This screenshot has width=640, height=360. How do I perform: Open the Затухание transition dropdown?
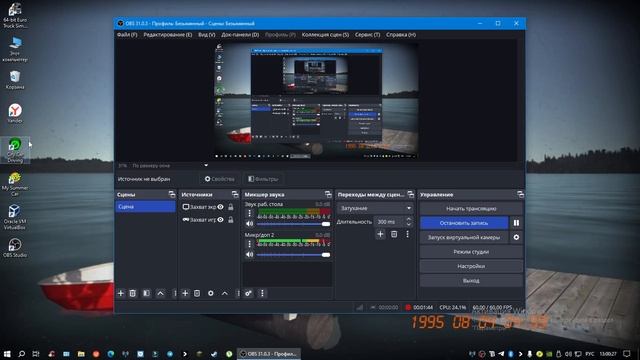(x=375, y=208)
